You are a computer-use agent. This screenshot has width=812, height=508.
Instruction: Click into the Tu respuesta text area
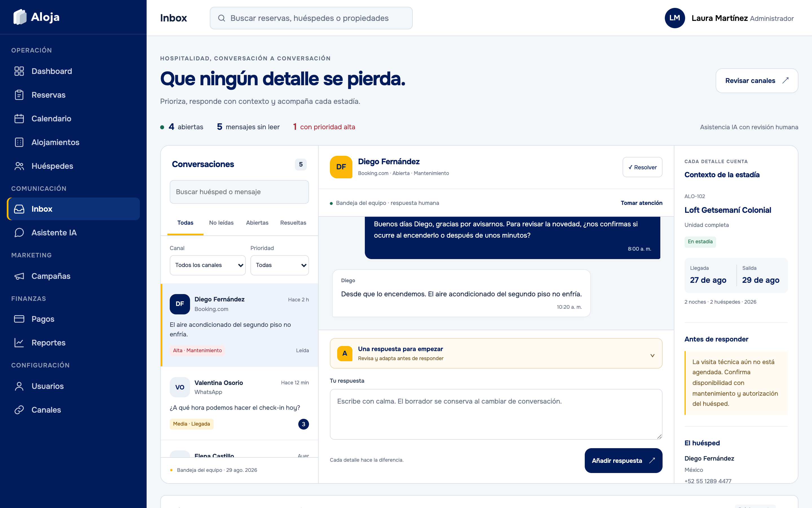tap(496, 414)
